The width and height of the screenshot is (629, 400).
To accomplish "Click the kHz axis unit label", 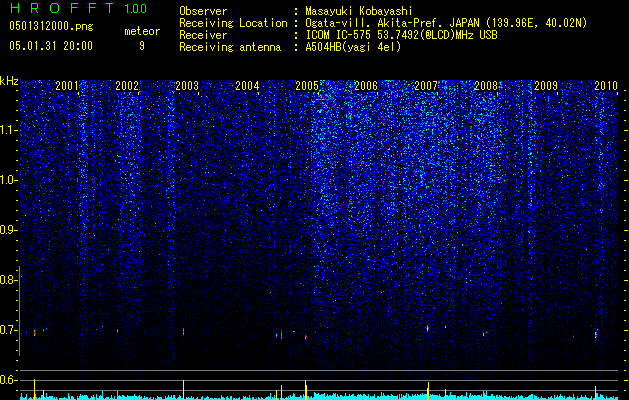I will [9, 81].
